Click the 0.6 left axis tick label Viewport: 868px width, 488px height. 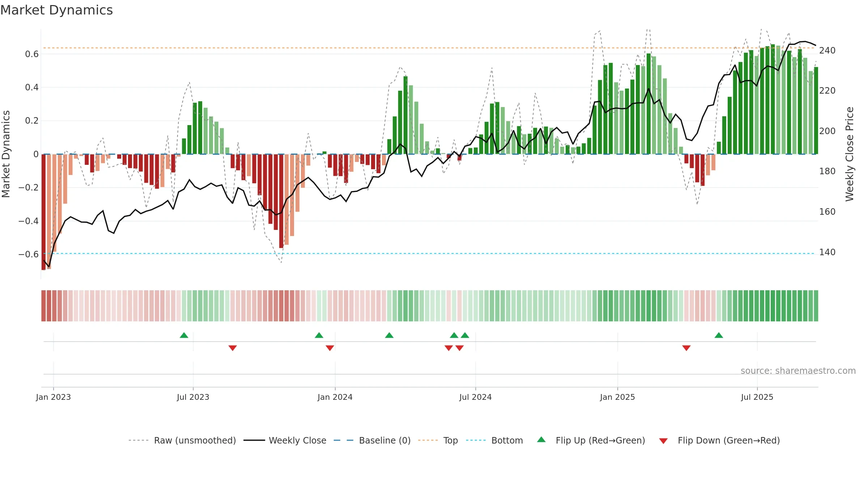click(32, 54)
